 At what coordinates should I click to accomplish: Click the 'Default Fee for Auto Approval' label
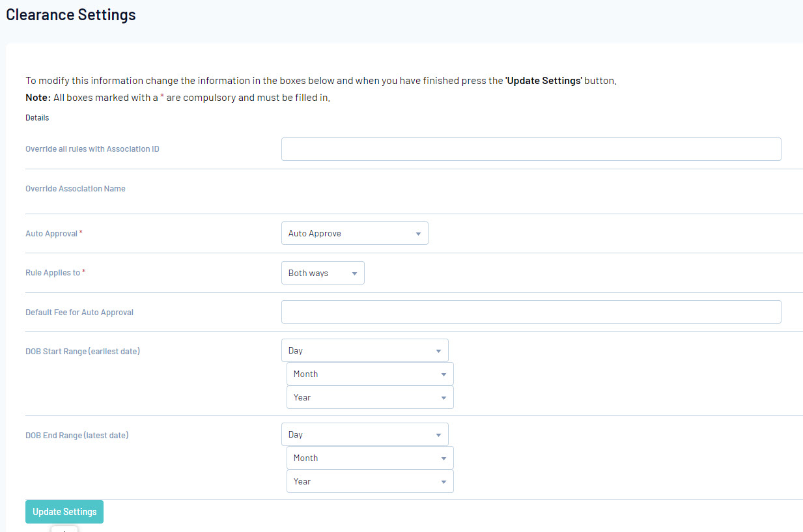(x=79, y=313)
